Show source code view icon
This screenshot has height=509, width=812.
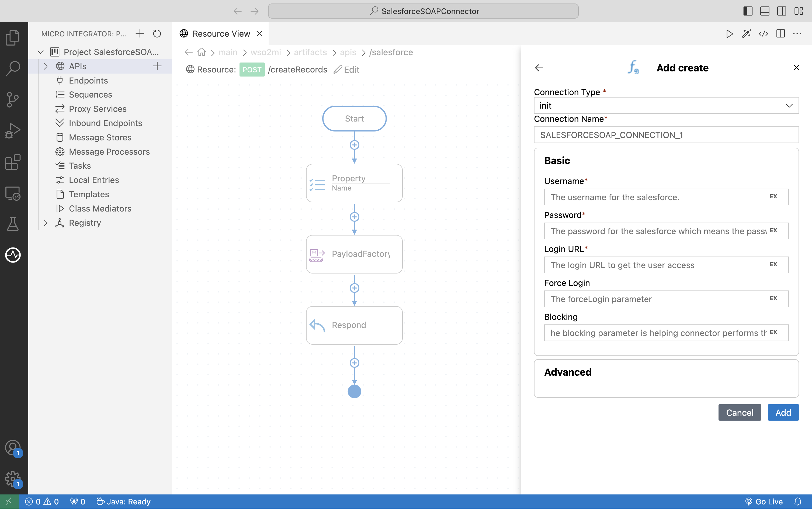pyautogui.click(x=763, y=34)
